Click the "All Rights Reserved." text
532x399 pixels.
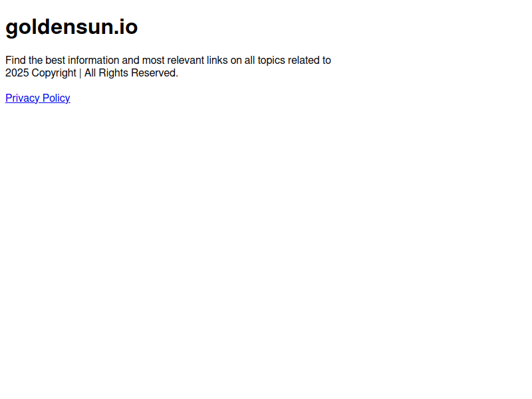click(131, 73)
